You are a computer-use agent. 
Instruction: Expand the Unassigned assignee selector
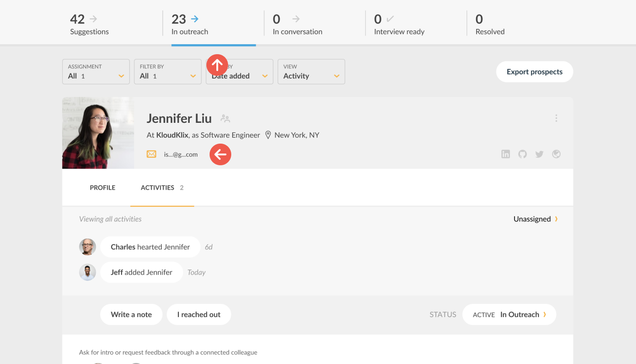[536, 219]
